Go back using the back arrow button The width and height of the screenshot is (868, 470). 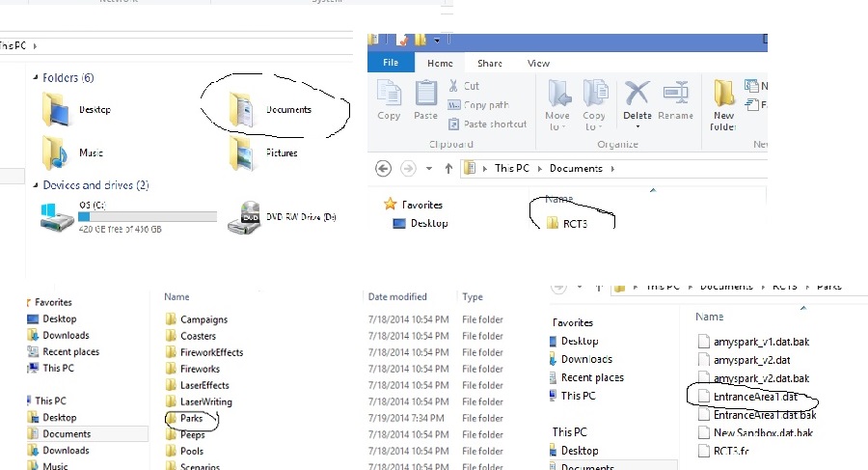(x=383, y=169)
